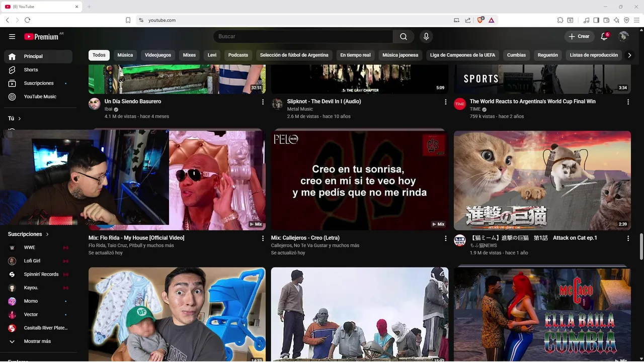Go to Principal home in the sidebar
This screenshot has height=362, width=644.
(38, 56)
